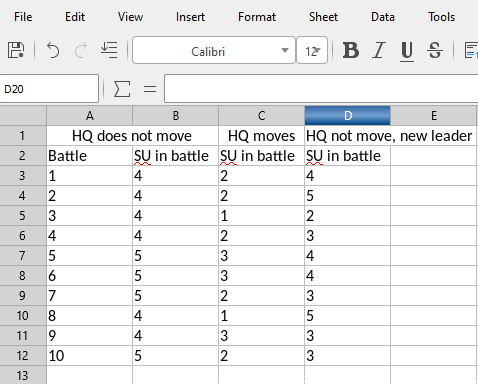Click cell A9 containing 7

[x=89, y=296]
